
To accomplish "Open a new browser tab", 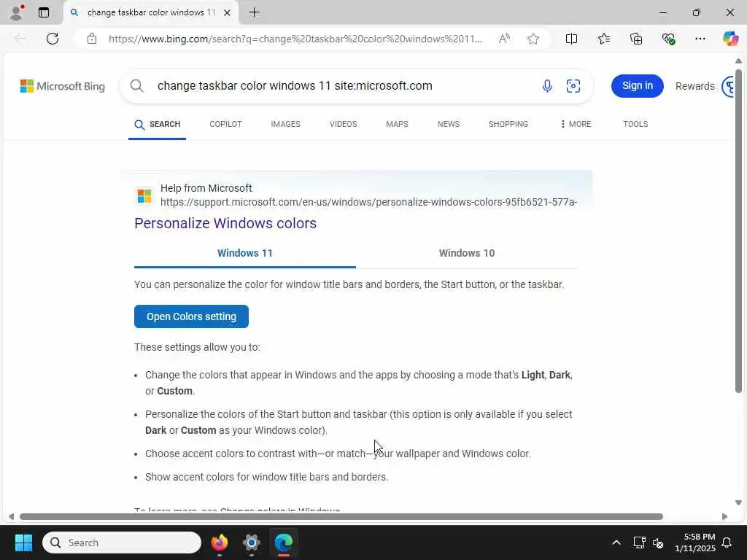I will 255,12.
